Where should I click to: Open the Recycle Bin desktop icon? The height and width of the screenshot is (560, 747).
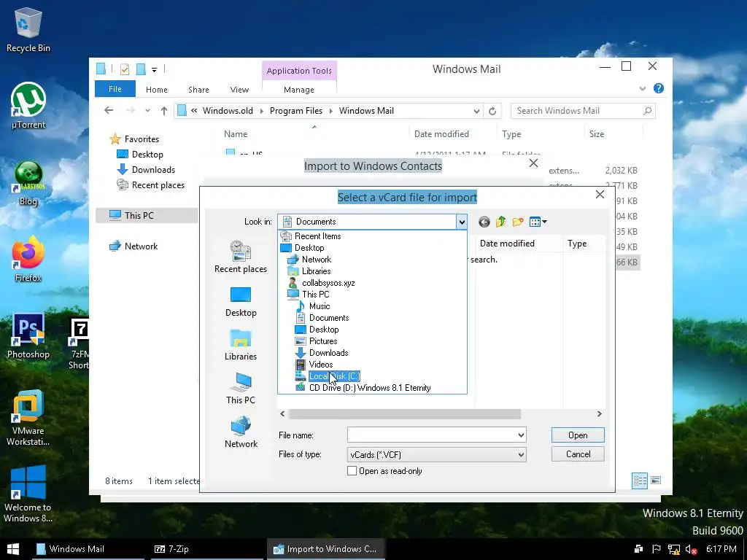[x=28, y=29]
